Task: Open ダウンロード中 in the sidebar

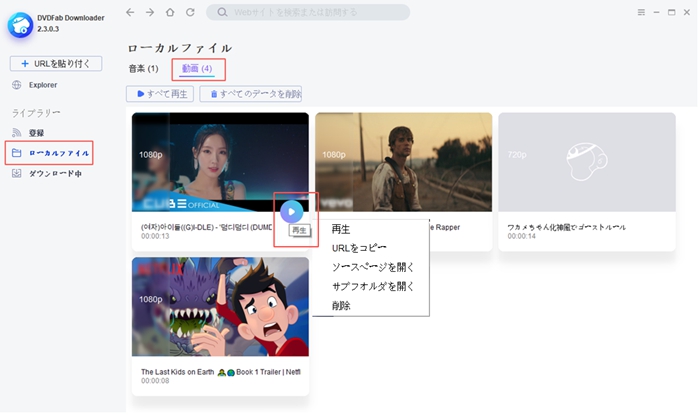Action: (x=55, y=174)
